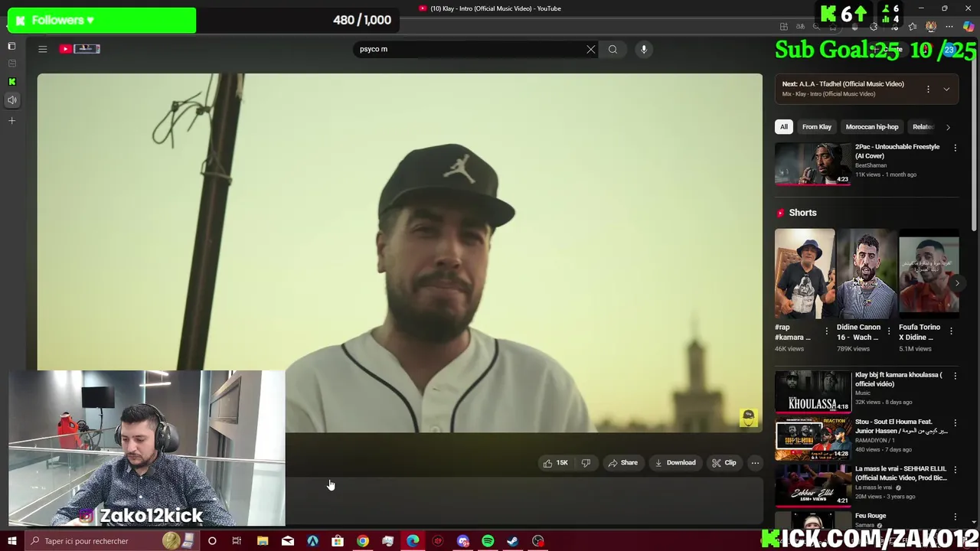
Task: Open the '#rap #kamara' short thumbnail
Action: tap(805, 273)
